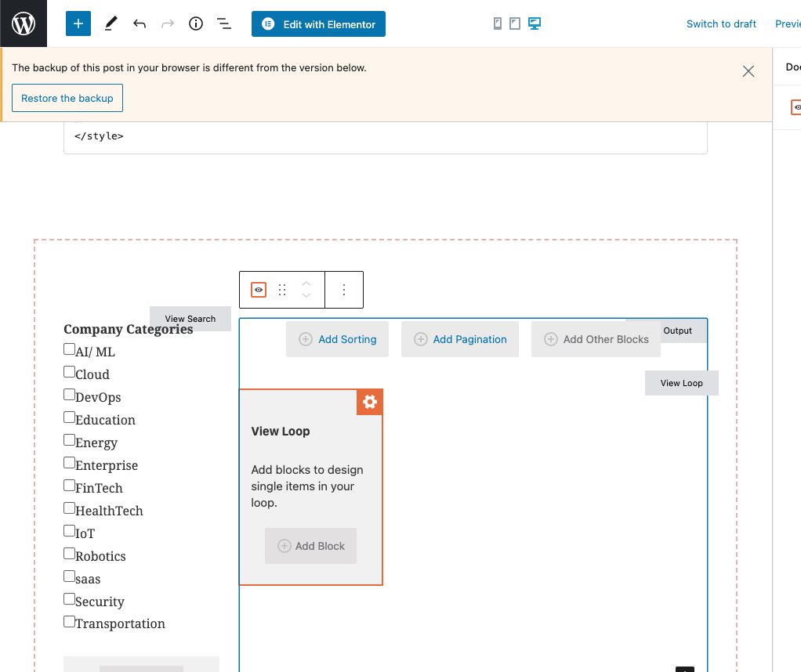801x672 pixels.
Task: Click the Preview link in top bar
Action: 788,24
